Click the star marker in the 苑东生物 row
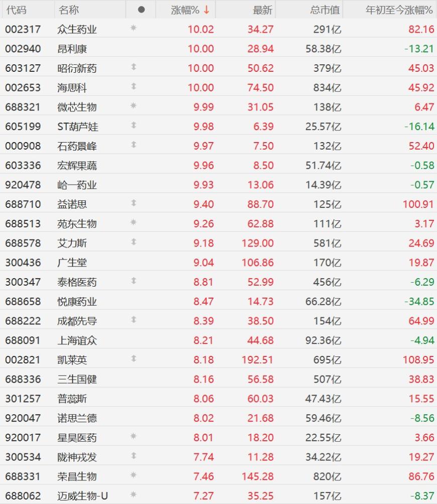This screenshot has height=504, width=437. 134,222
